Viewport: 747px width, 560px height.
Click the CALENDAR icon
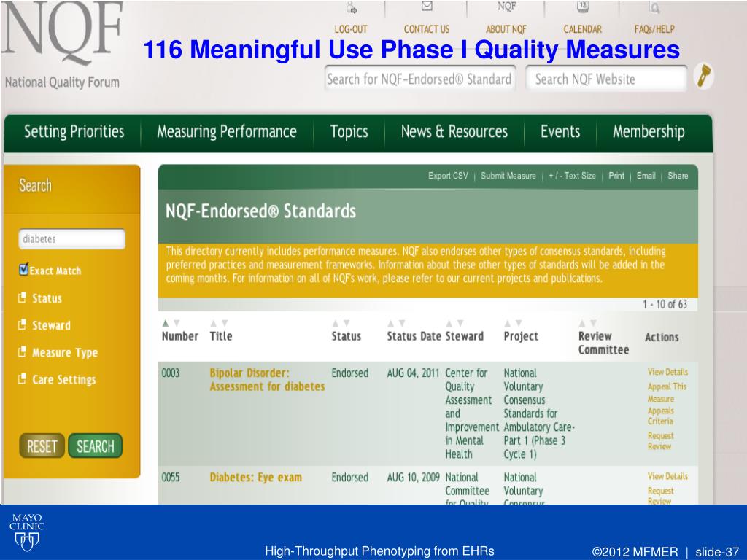tap(583, 6)
